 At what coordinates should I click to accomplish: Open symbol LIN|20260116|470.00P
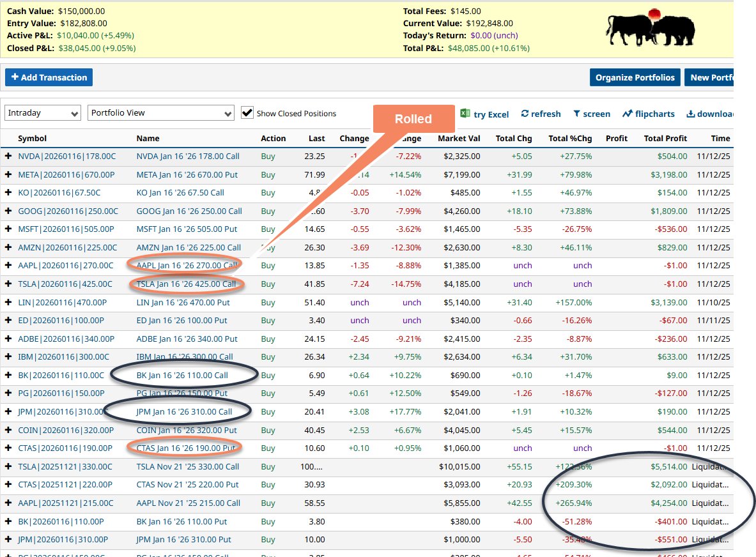(x=62, y=302)
